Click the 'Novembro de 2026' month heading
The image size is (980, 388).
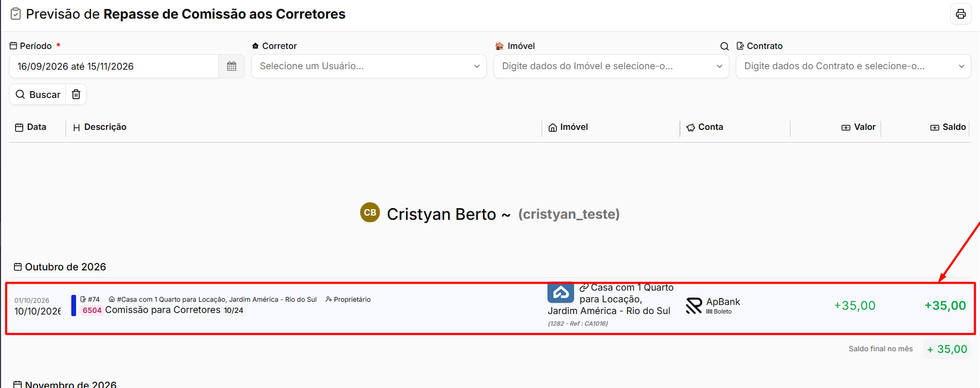click(65, 384)
